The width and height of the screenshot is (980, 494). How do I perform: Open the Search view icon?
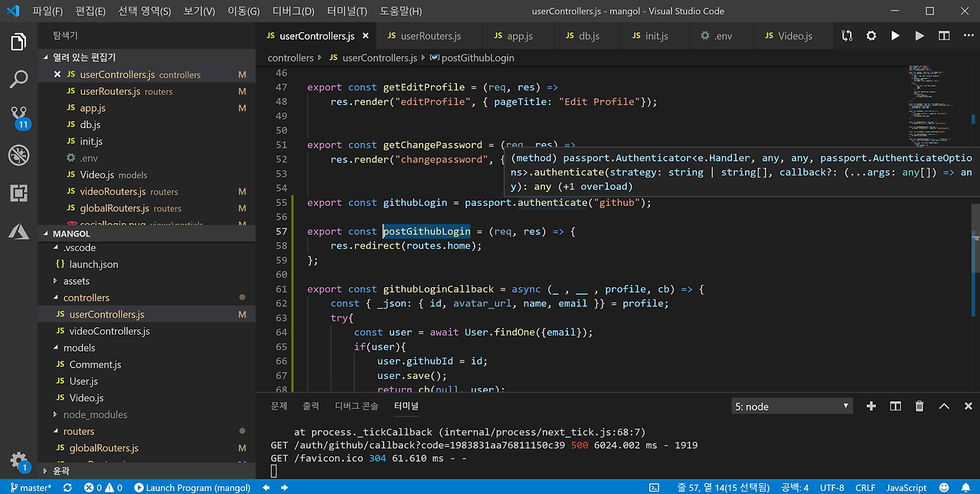(18, 79)
